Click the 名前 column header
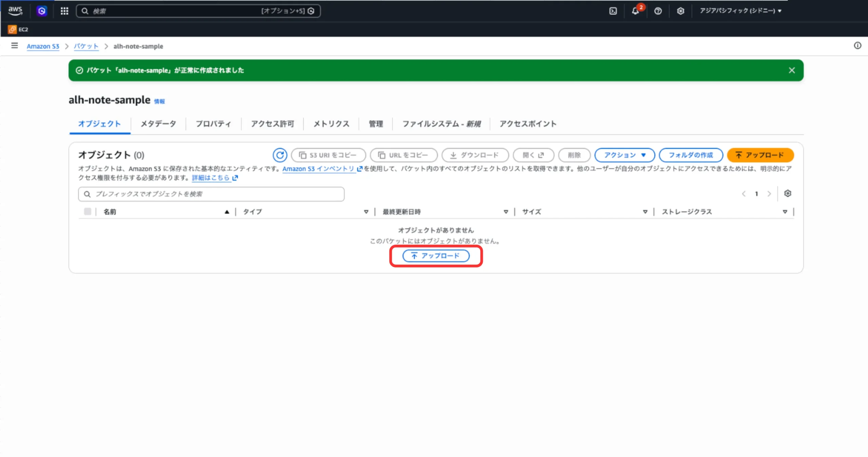 click(110, 212)
